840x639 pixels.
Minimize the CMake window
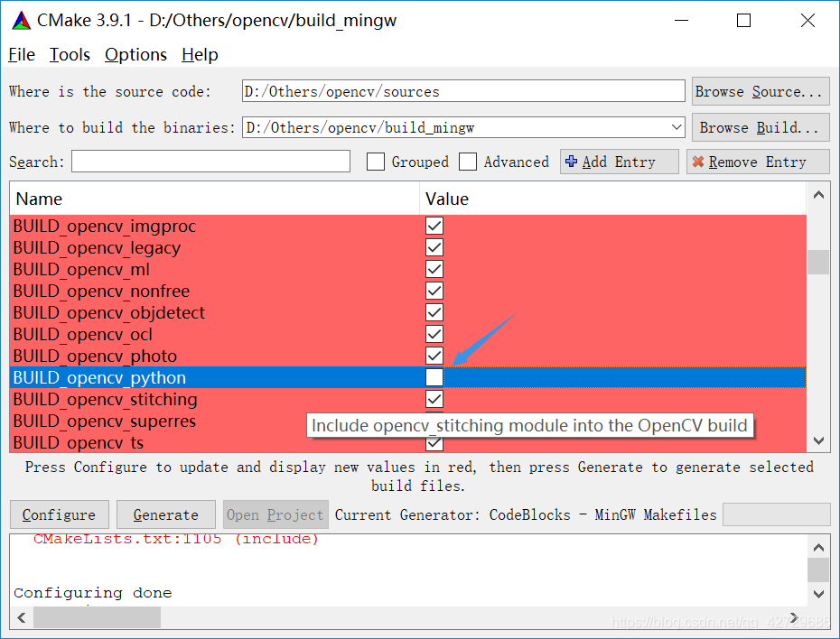681,21
